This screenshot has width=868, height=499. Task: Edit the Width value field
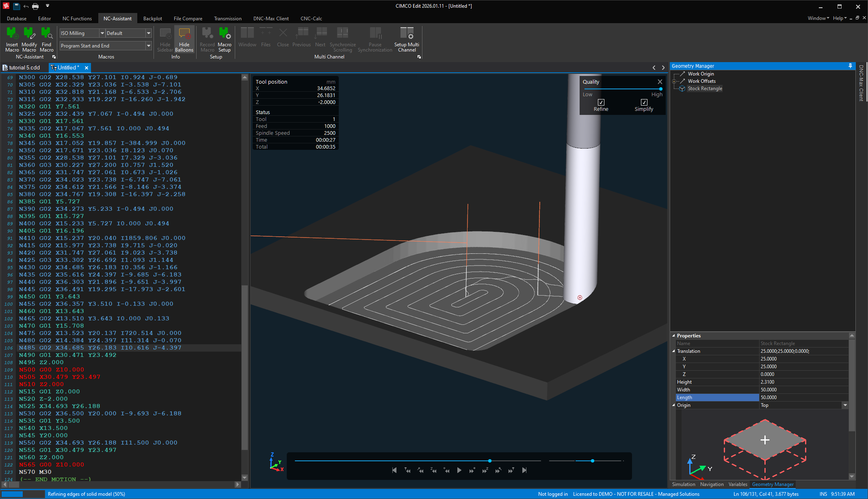pos(803,390)
